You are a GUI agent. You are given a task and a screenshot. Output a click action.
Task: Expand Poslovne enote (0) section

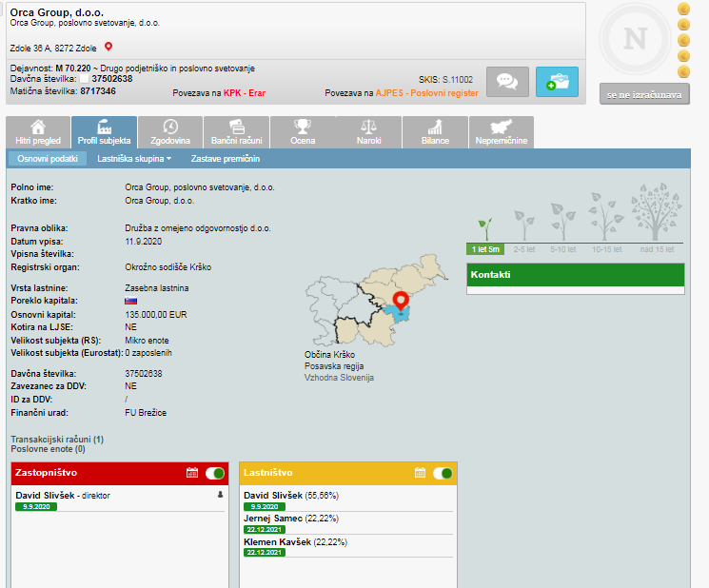[48, 448]
